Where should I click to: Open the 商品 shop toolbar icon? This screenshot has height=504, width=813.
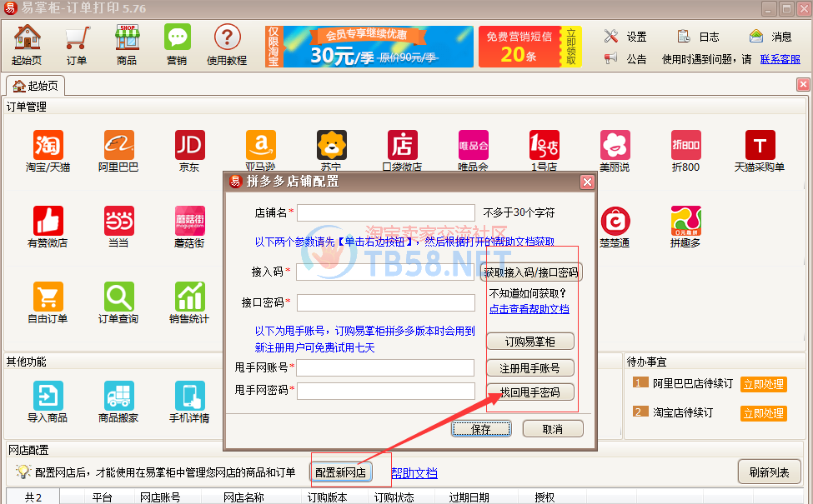pos(127,45)
